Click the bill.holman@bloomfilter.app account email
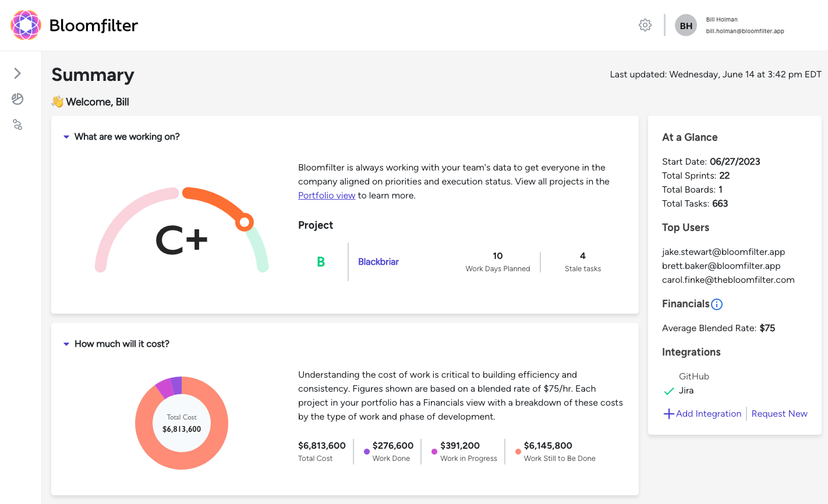828x504 pixels. click(745, 31)
